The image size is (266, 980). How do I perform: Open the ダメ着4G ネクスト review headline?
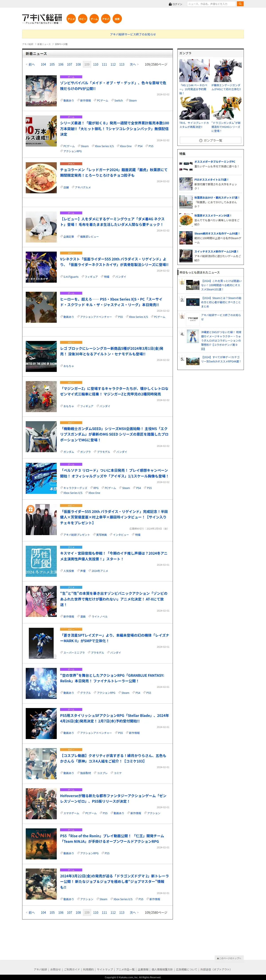[x=113, y=222]
